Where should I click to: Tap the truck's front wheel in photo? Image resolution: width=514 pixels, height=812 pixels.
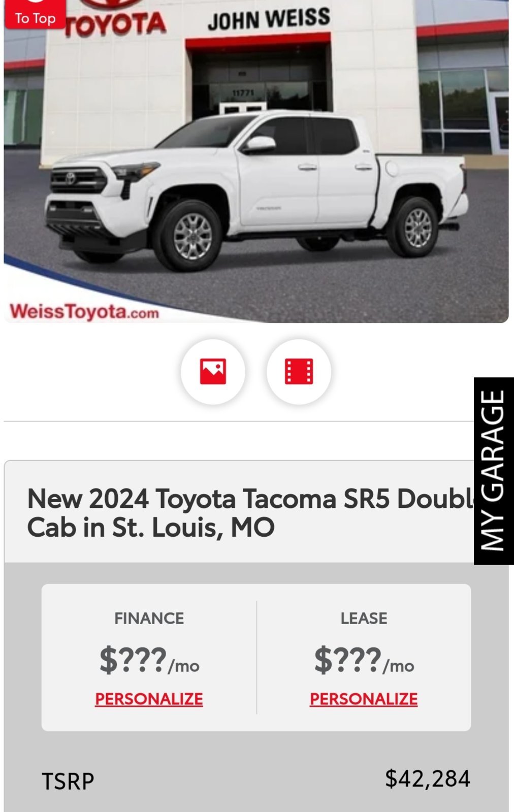click(192, 236)
